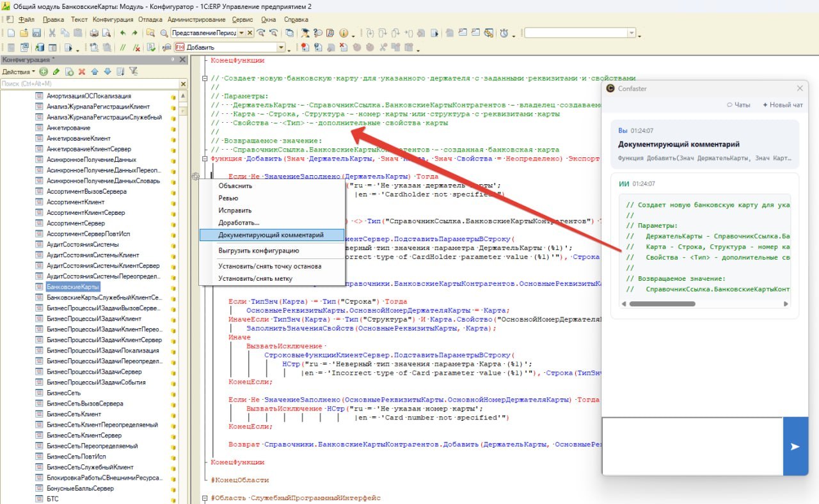Click the syntax check icon with green checkmark
This screenshot has height=504, width=819.
[x=151, y=47]
